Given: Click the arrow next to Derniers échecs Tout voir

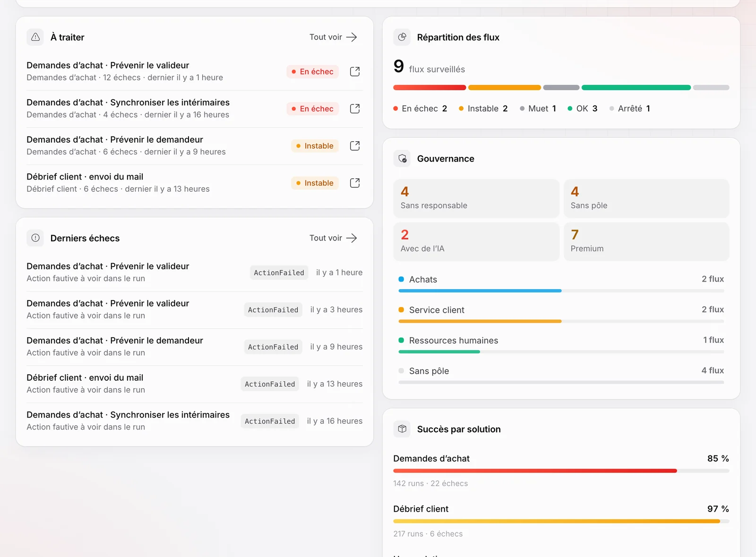Looking at the screenshot, I should 352,238.
